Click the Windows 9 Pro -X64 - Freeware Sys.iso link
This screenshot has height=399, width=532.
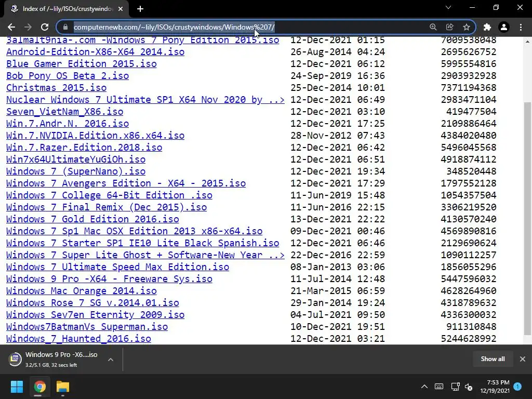click(x=109, y=279)
